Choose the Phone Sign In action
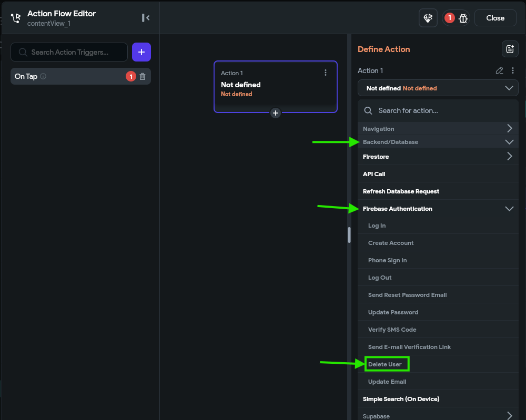The width and height of the screenshot is (526, 420). pos(438,260)
